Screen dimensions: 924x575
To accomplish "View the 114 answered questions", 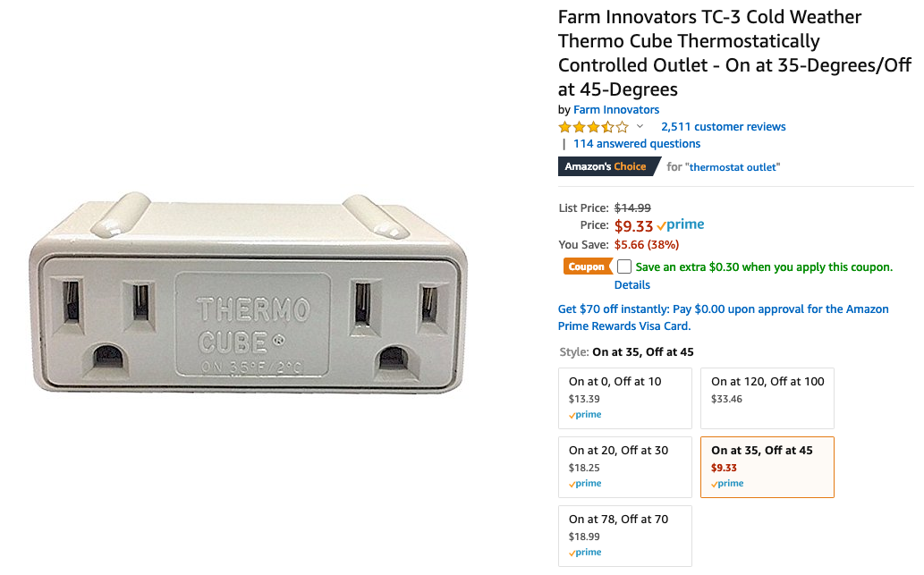I will pyautogui.click(x=637, y=144).
